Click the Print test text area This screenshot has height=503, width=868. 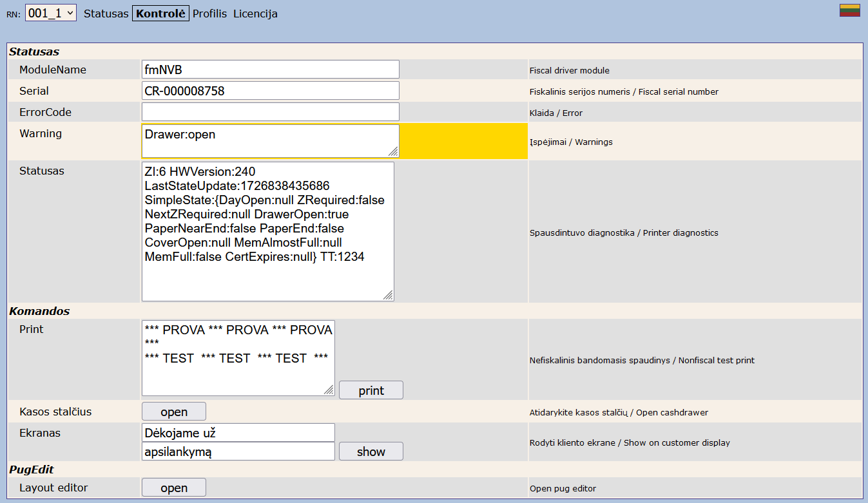(238, 358)
